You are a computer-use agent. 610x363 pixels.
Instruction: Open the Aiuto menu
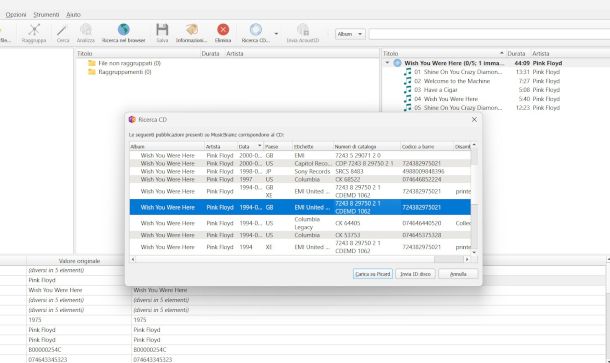coord(73,15)
